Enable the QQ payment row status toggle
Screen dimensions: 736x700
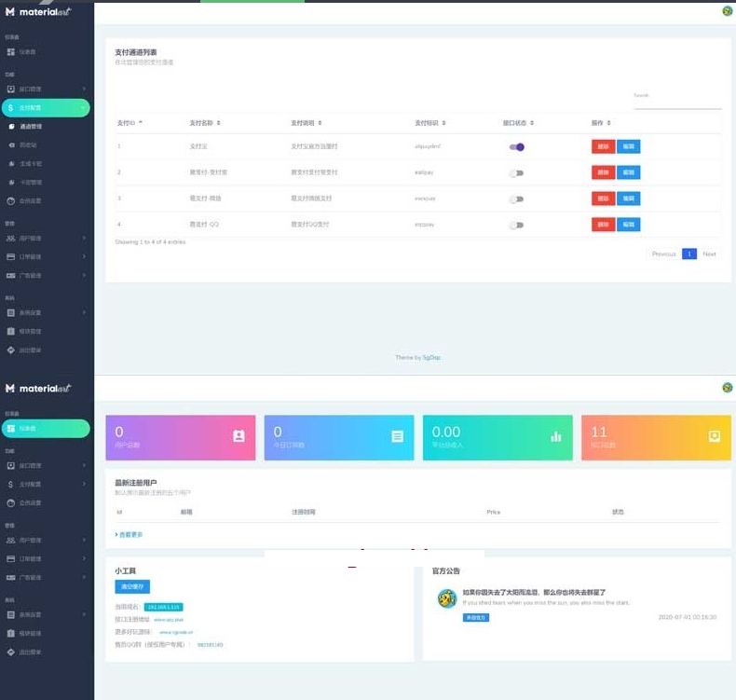coord(516,225)
